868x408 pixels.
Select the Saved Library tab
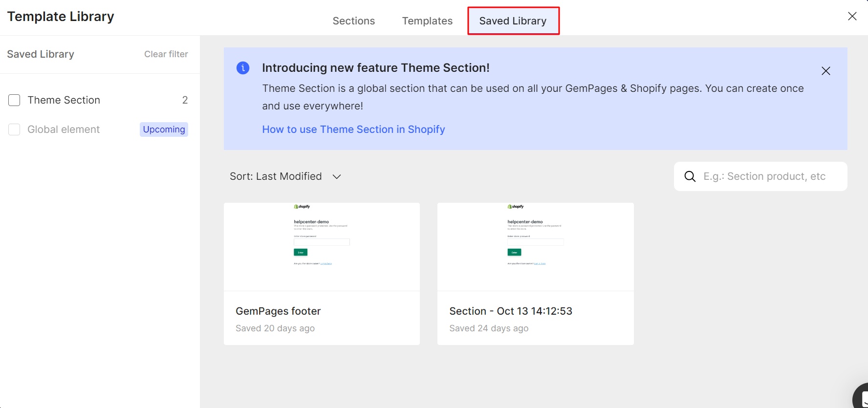[x=513, y=21]
